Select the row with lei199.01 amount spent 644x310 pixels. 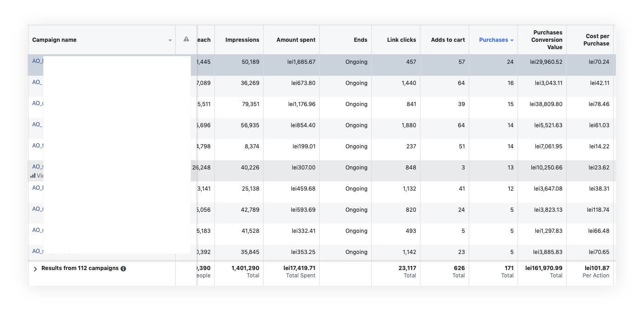304,147
